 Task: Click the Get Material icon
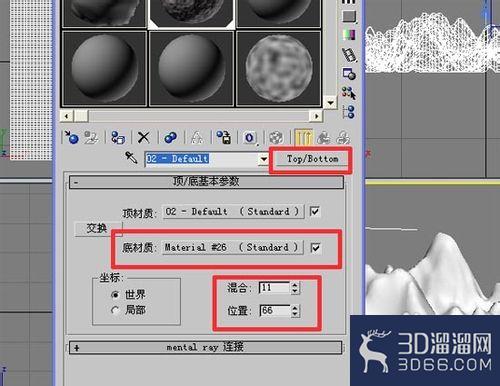pos(71,137)
